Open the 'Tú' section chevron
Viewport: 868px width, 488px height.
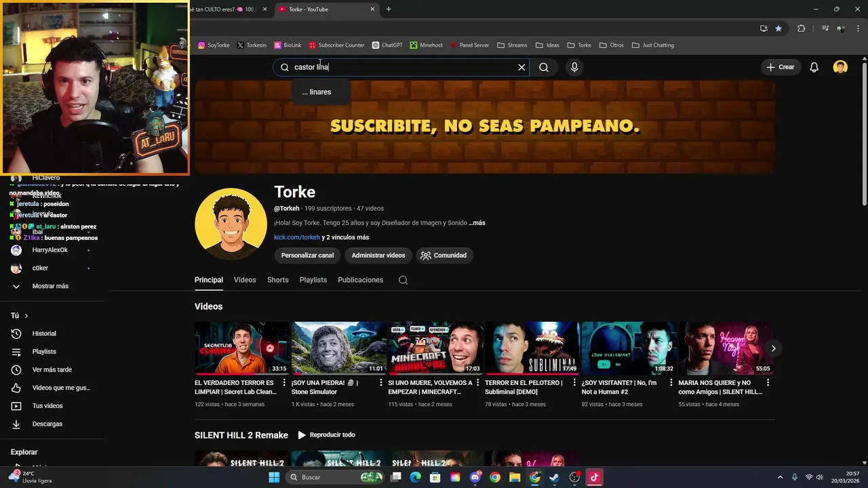[26, 316]
